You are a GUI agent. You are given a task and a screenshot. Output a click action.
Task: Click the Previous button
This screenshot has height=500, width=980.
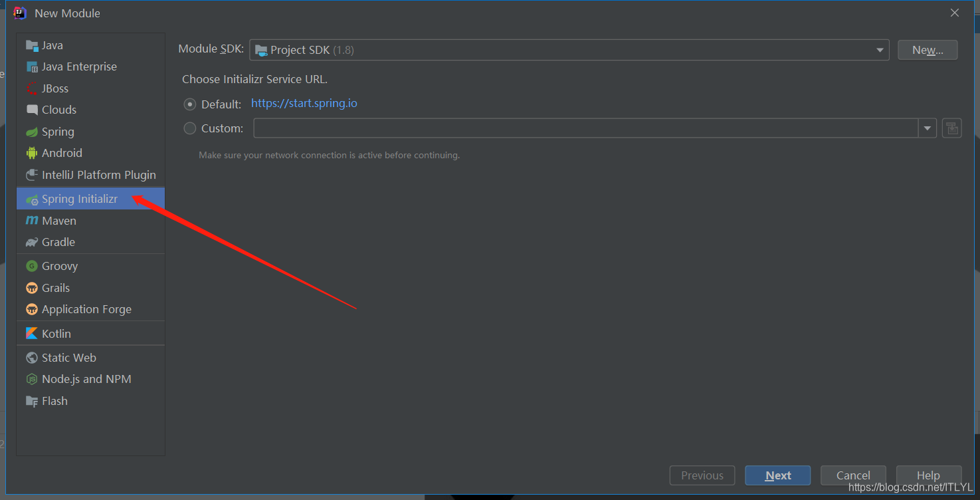point(702,475)
